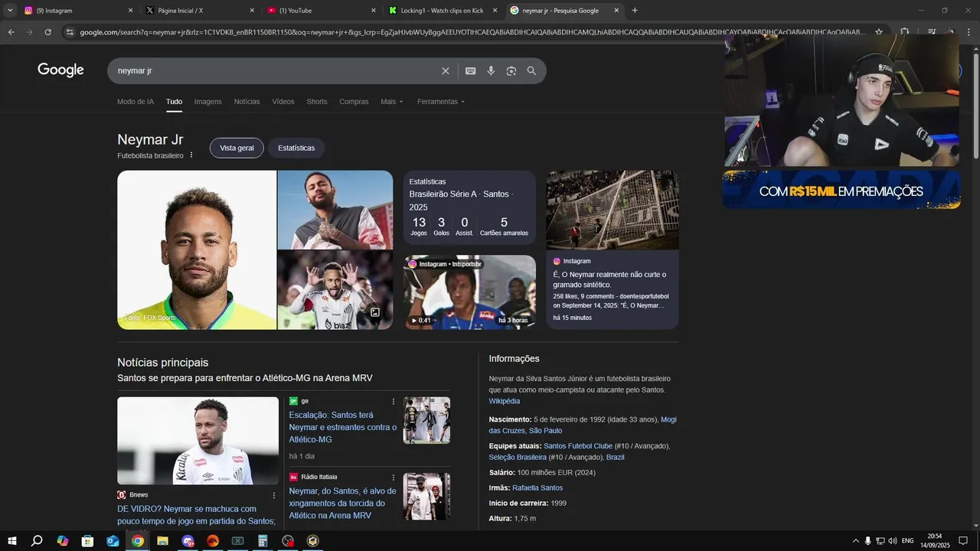Image resolution: width=980 pixels, height=551 pixels.
Task: Switch to the Compras search tab
Action: tap(354, 102)
